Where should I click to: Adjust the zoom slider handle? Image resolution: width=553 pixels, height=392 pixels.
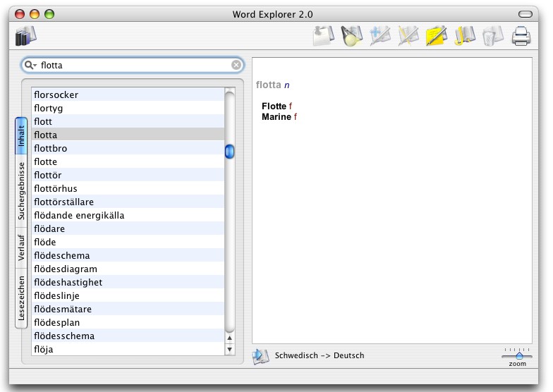(519, 355)
